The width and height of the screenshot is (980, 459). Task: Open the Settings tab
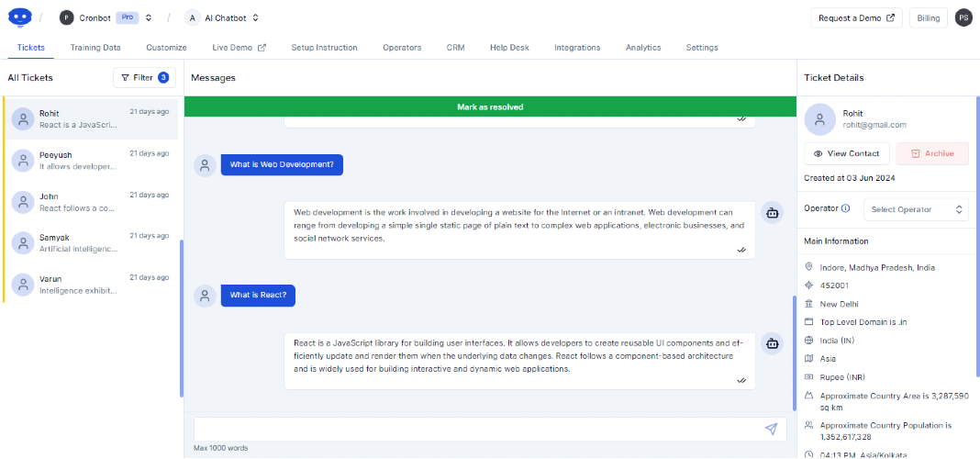tap(702, 48)
